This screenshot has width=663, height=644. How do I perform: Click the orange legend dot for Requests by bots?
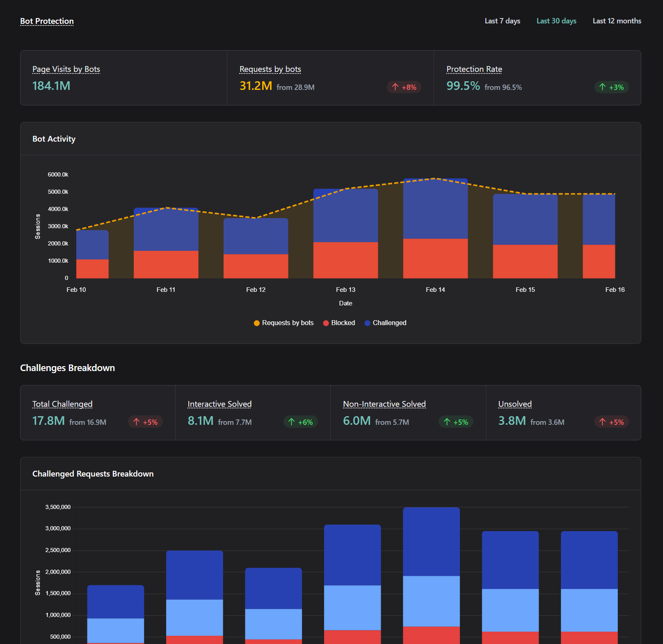256,323
